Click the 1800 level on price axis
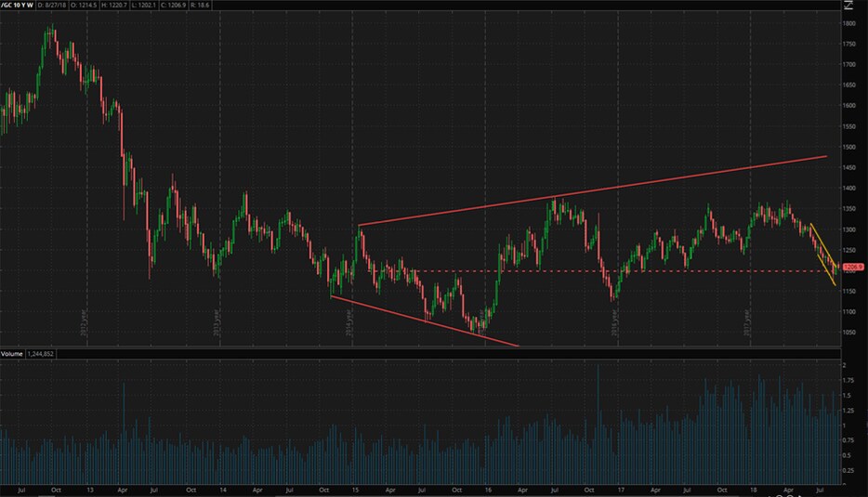868x497 pixels. pyautogui.click(x=848, y=22)
